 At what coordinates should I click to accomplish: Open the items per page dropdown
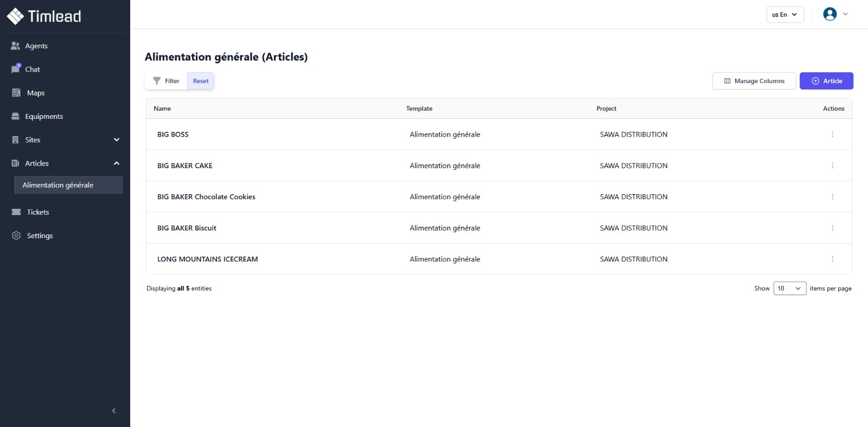tap(789, 289)
